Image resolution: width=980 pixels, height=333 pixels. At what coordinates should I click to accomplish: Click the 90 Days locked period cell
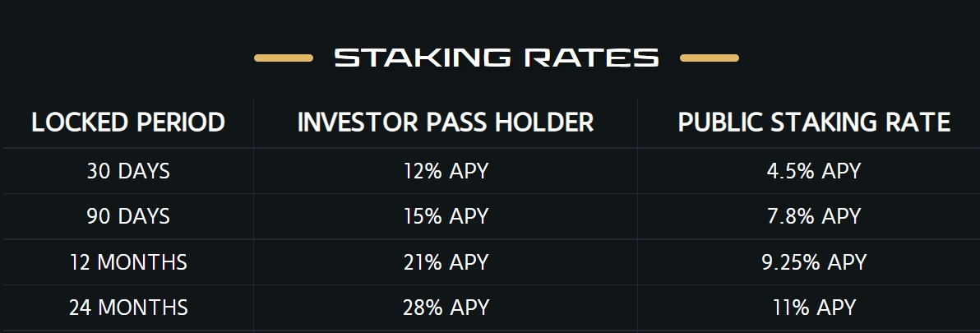[x=128, y=216]
